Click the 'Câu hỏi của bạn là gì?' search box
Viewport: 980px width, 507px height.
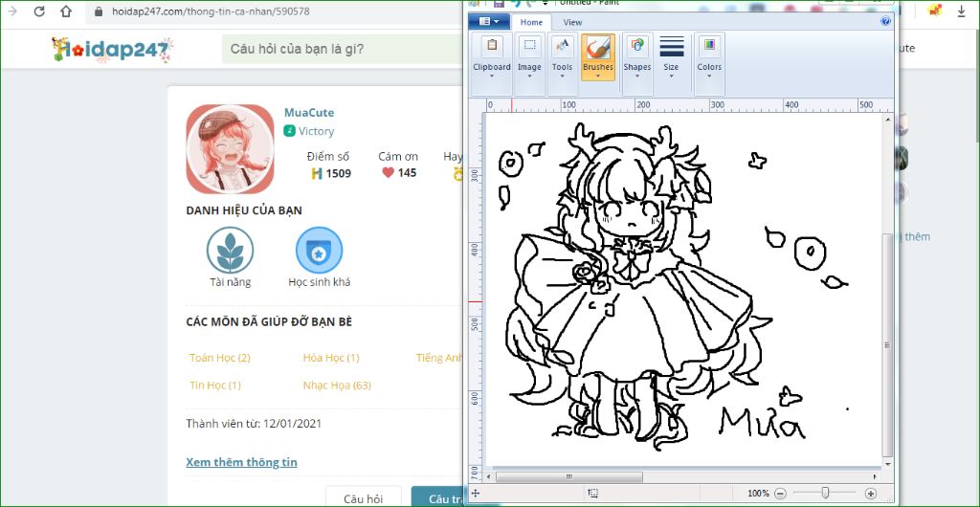[344, 49]
